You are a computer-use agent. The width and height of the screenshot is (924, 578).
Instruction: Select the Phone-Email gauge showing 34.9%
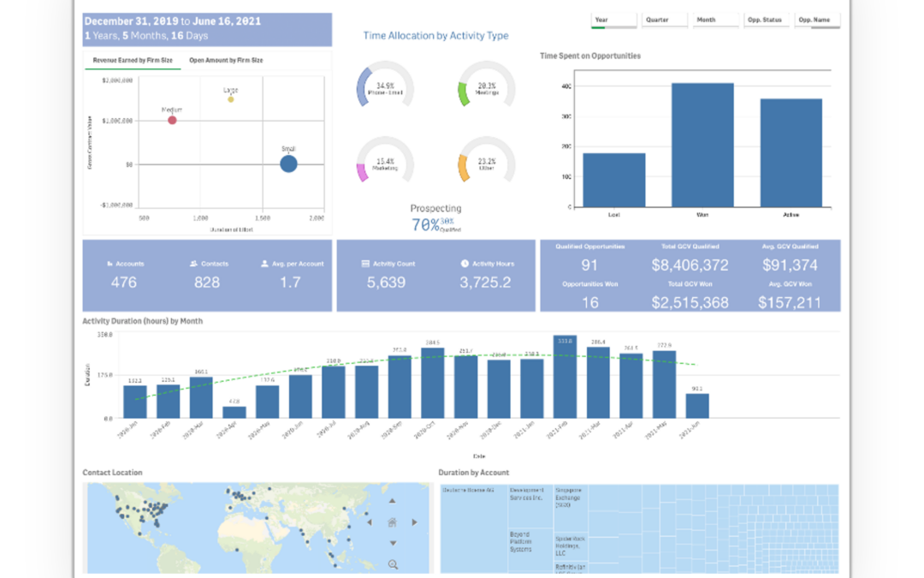tap(385, 87)
